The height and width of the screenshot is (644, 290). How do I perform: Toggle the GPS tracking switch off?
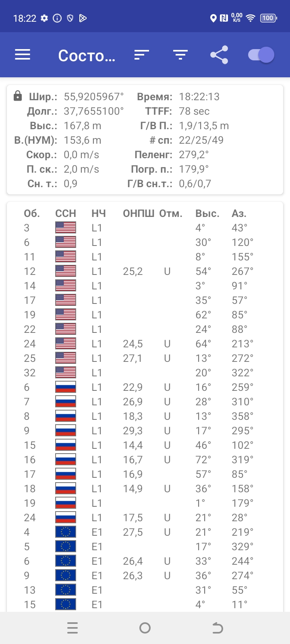coord(261,55)
